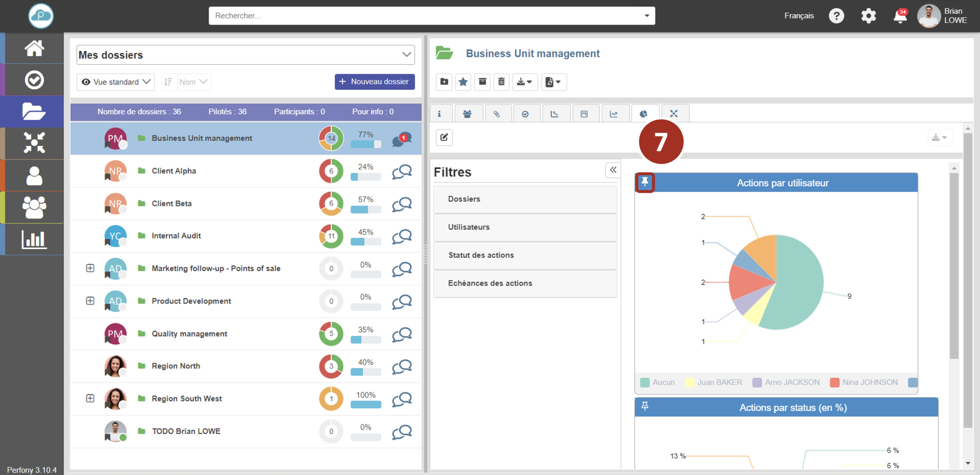Viewport: 980px width, 475px height.
Task: Mark folder as favorite with star icon
Action: click(463, 82)
